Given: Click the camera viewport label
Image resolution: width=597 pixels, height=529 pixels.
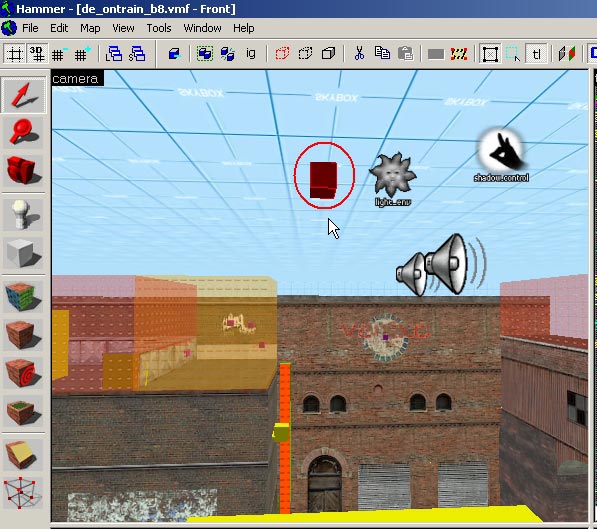Looking at the screenshot, I should coord(76,78).
